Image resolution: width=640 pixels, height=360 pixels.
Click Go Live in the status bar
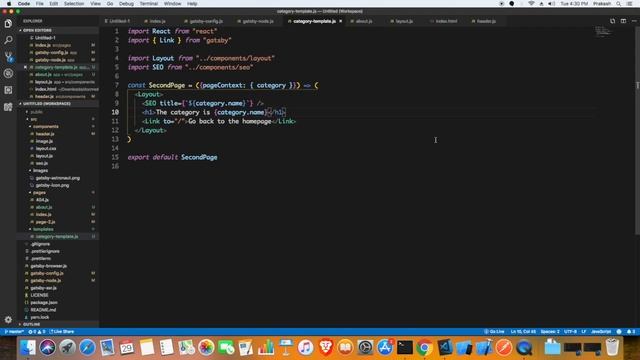[x=494, y=331]
